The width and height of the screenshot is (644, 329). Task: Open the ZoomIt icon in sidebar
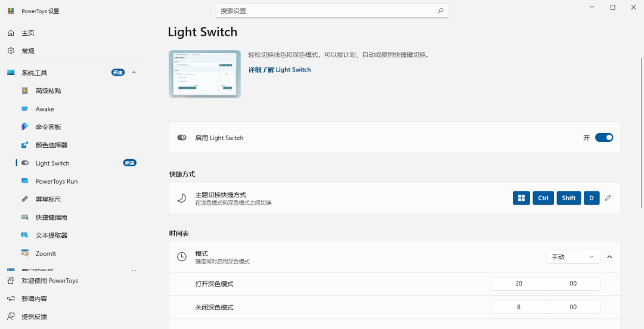(x=24, y=253)
